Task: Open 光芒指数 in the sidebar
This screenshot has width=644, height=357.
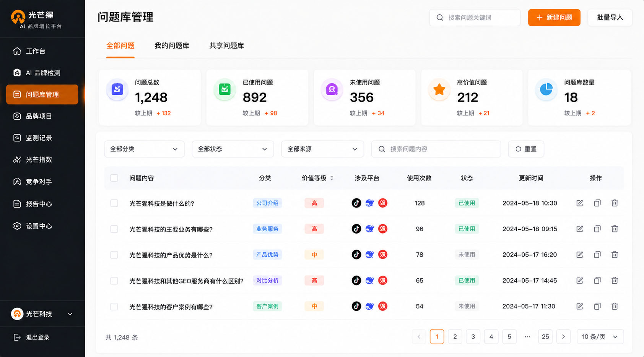Action: click(x=42, y=160)
